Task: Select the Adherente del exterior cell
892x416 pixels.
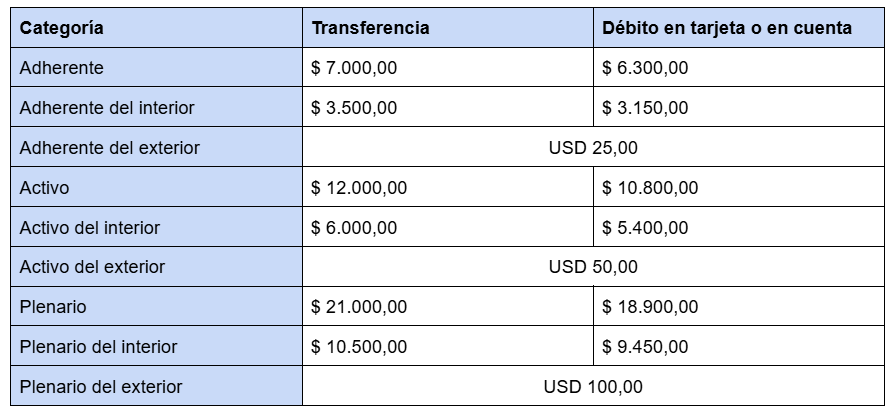Action: pos(110,148)
